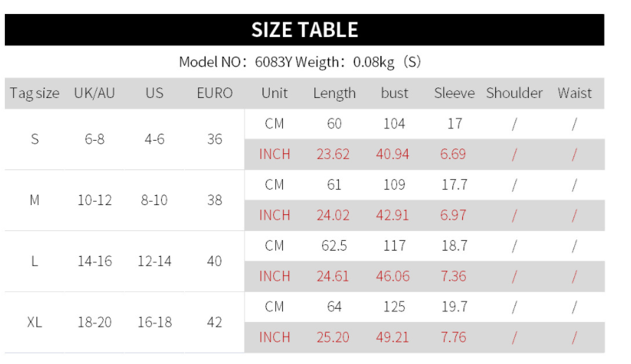Select the Tag size column header
This screenshot has height=364, width=631.
34,93
